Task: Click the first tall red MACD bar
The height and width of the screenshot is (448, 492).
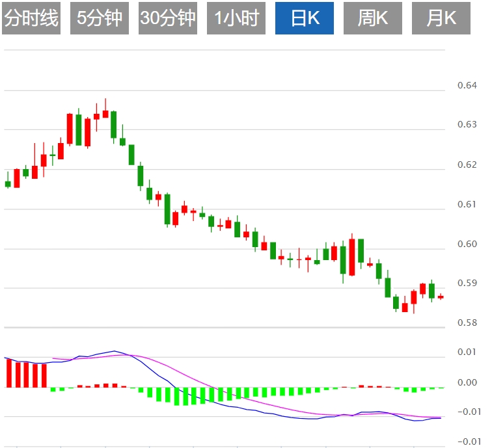Action: click(9, 373)
